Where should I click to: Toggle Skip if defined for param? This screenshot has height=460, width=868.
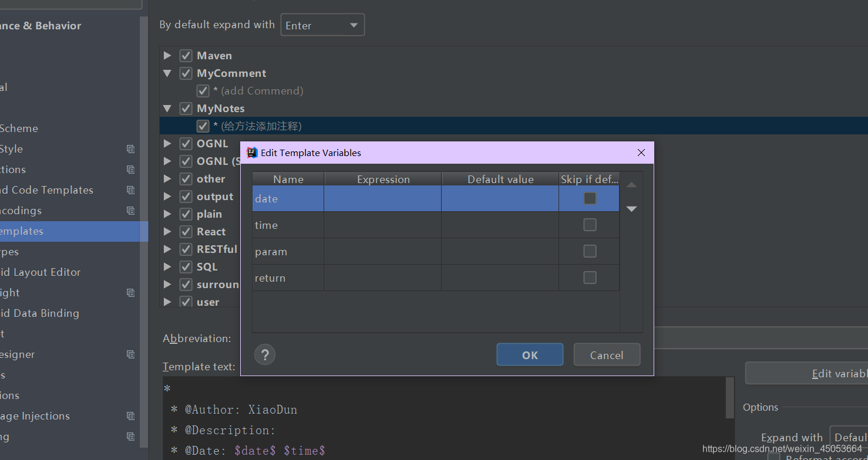pos(590,251)
